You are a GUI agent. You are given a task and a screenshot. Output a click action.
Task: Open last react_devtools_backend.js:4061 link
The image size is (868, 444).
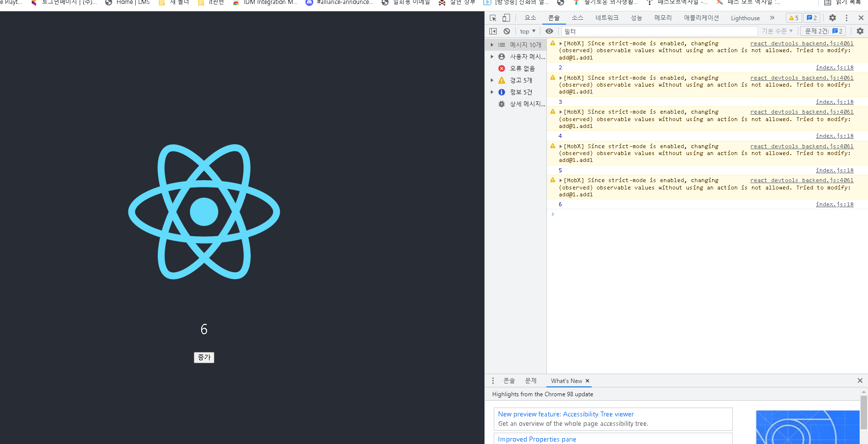tap(802, 181)
